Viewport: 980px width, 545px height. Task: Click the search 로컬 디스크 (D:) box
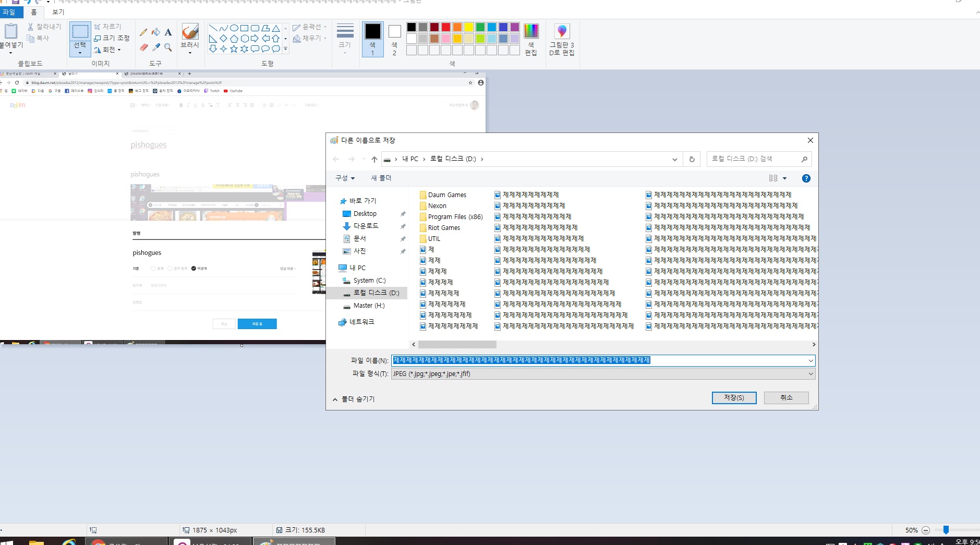(x=754, y=159)
